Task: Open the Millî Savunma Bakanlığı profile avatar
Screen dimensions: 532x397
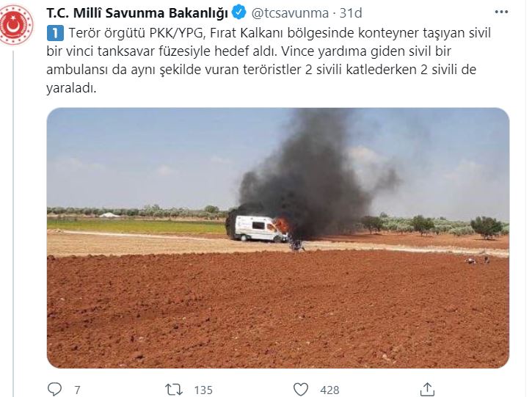Action: tap(17, 25)
